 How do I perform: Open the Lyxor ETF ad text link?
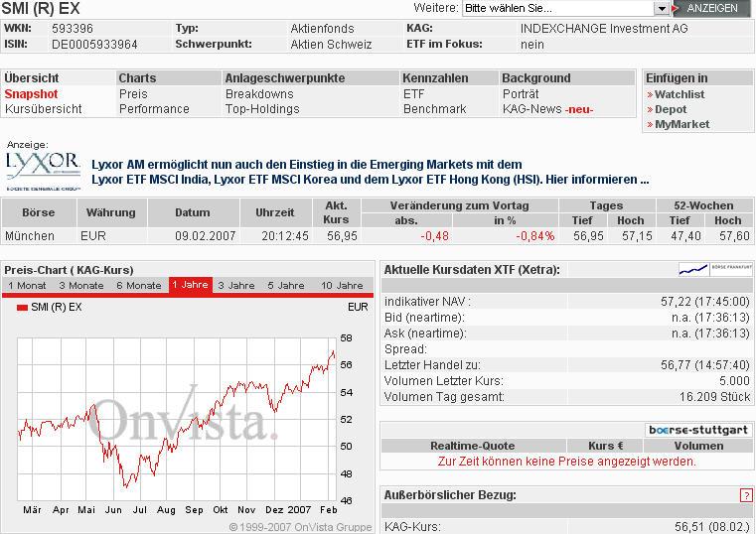pyautogui.click(x=370, y=172)
